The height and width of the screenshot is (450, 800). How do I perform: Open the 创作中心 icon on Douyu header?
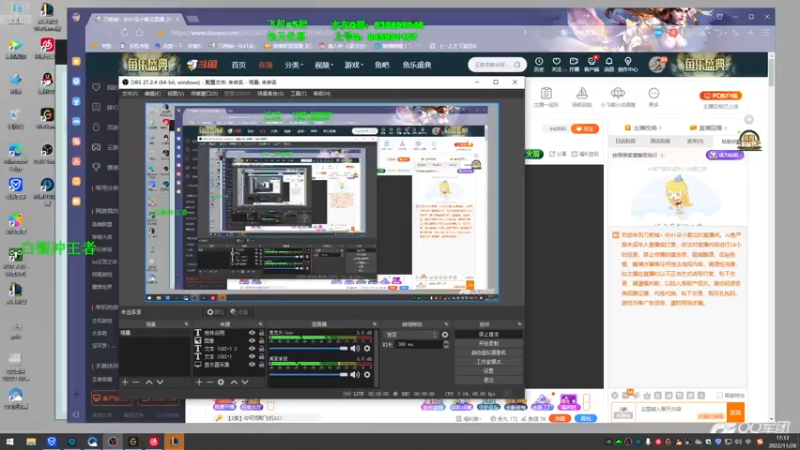(628, 64)
